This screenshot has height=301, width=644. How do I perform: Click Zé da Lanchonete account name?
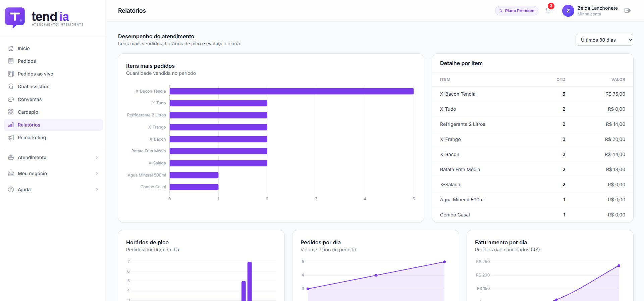tap(598, 8)
